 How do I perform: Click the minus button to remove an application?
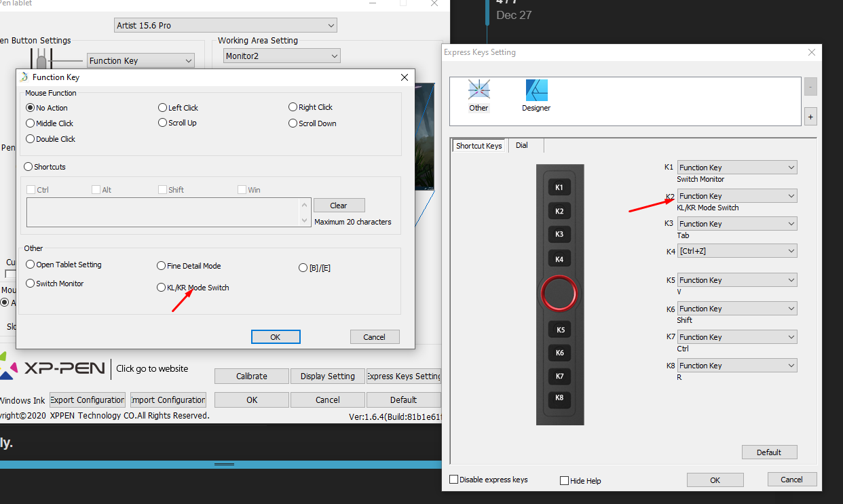coord(810,86)
